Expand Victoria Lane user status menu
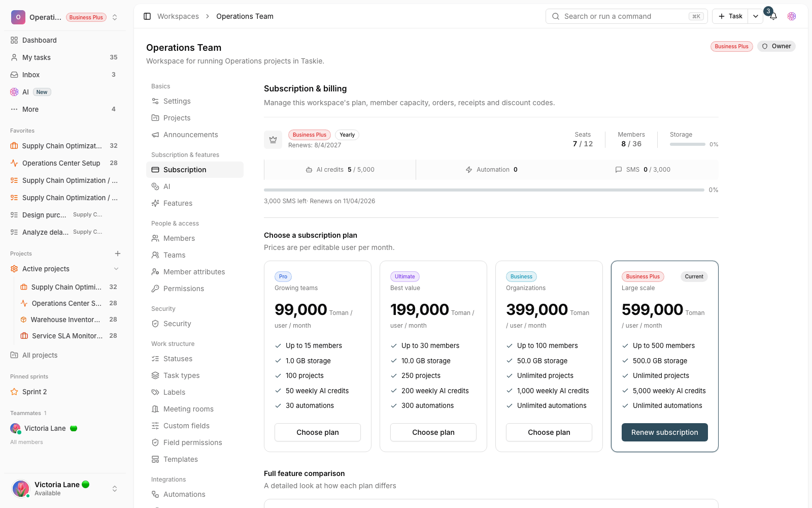This screenshot has height=508, width=812. [115, 489]
